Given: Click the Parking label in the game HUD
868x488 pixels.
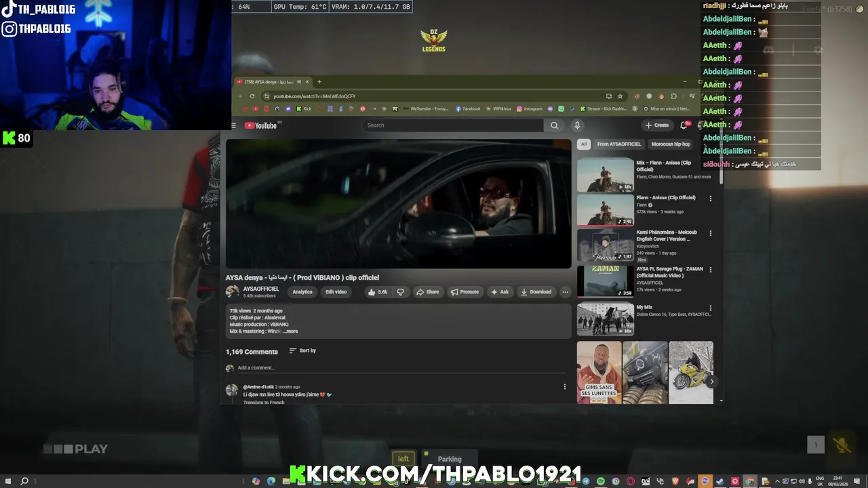Looking at the screenshot, I should coord(450,460).
